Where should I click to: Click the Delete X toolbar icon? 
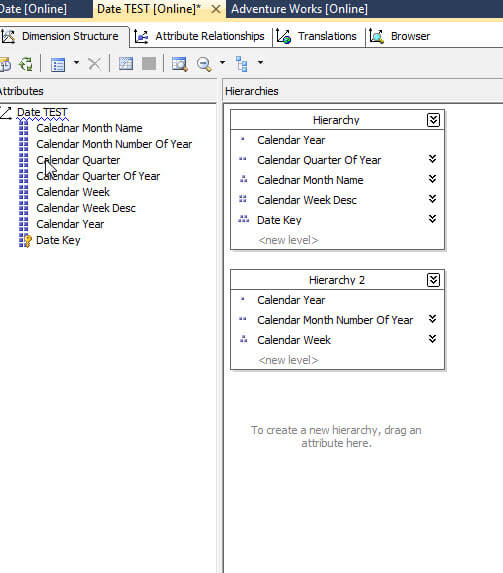point(94,64)
